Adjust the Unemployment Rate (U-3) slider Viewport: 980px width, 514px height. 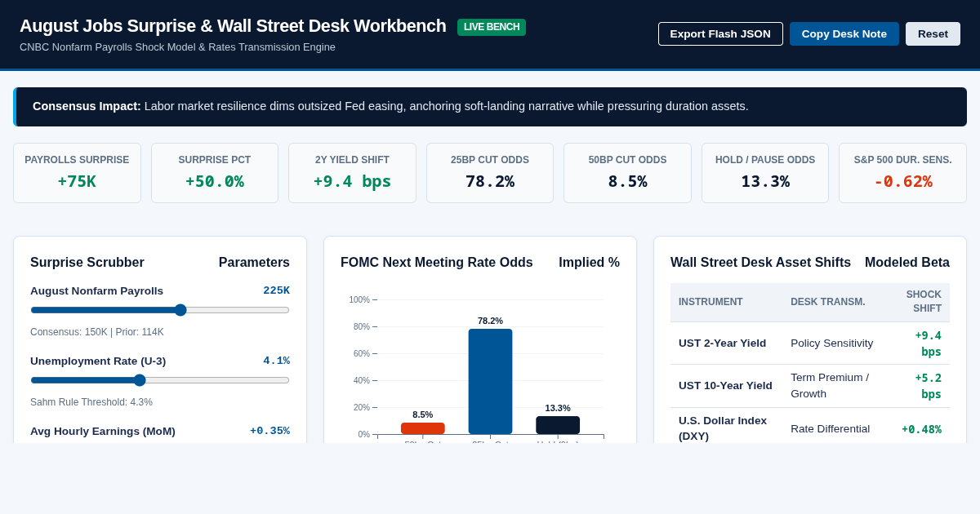(160, 380)
